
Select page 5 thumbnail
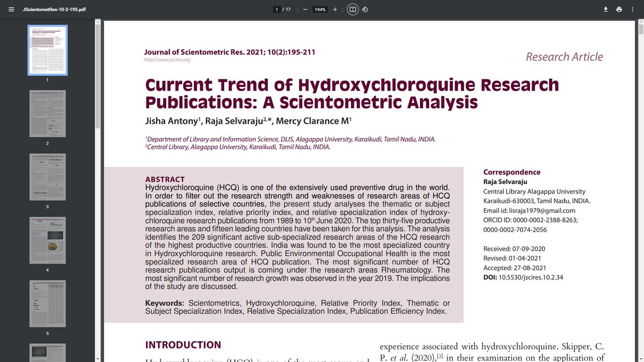pos(47,304)
